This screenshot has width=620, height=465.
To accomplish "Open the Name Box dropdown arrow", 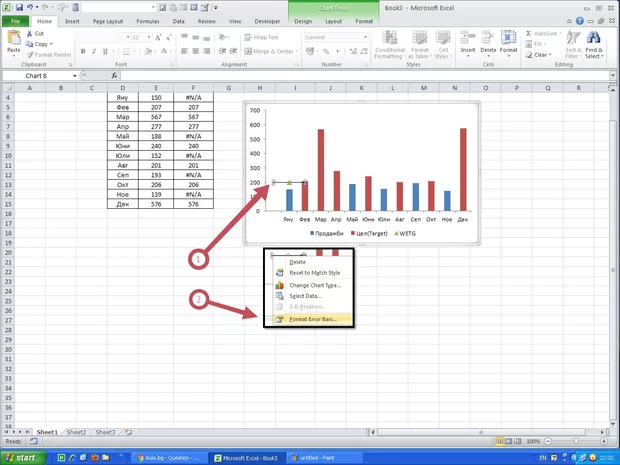I will click(74, 76).
